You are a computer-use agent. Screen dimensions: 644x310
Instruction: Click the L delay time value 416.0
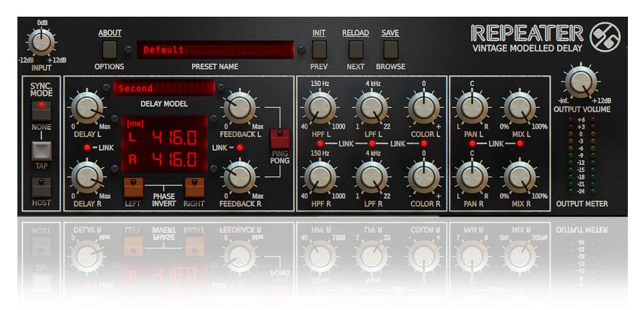[175, 138]
